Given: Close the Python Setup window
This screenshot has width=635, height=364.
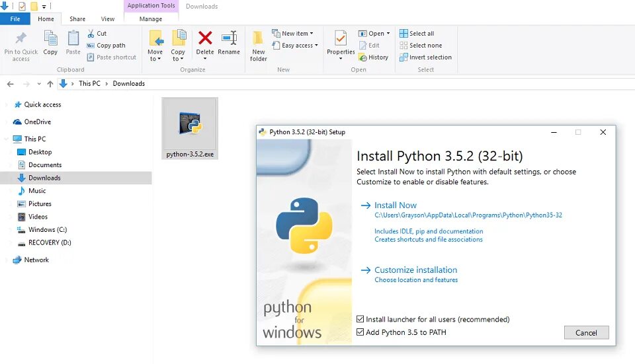Looking at the screenshot, I should pos(603,132).
